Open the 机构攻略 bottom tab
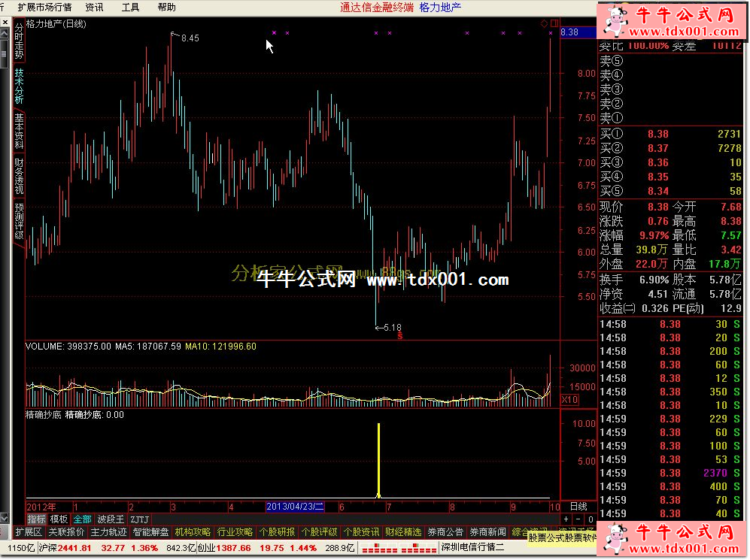 point(193,532)
